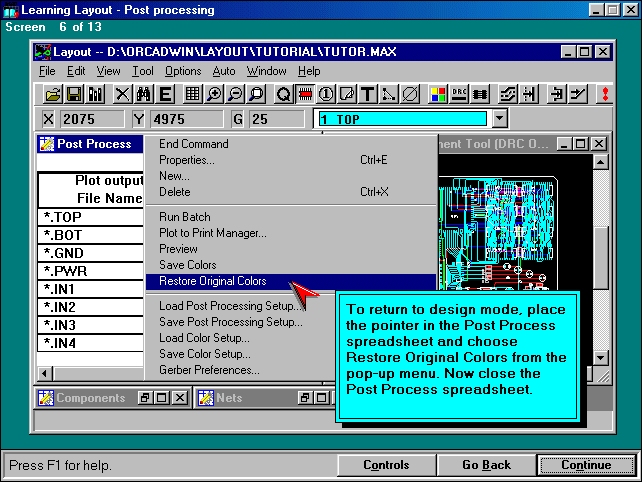This screenshot has height=482, width=642.
Task: Click the red exclamation mark icon
Action: click(x=604, y=94)
